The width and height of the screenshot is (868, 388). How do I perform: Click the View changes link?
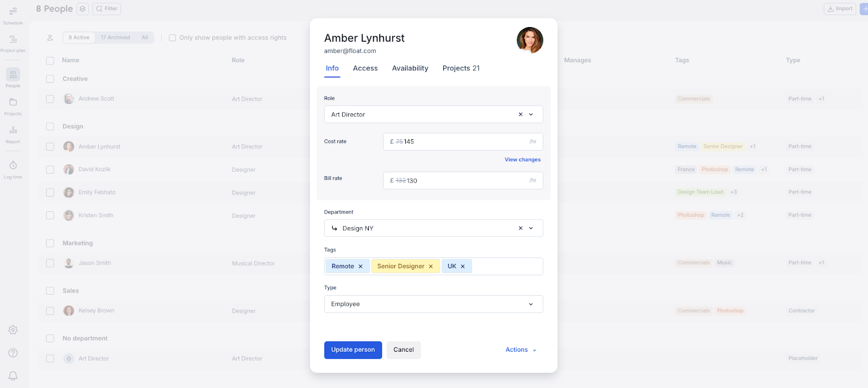click(522, 160)
